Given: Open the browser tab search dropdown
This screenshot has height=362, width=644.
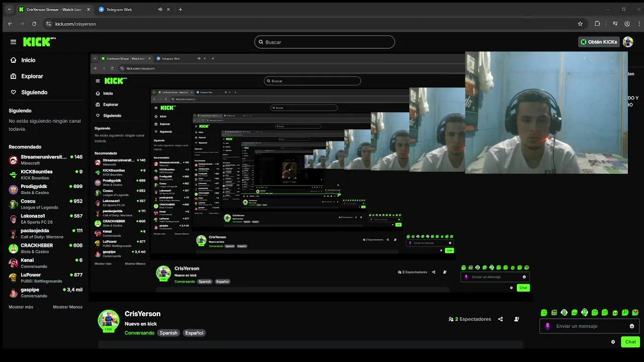Looking at the screenshot, I should pyautogui.click(x=9, y=9).
